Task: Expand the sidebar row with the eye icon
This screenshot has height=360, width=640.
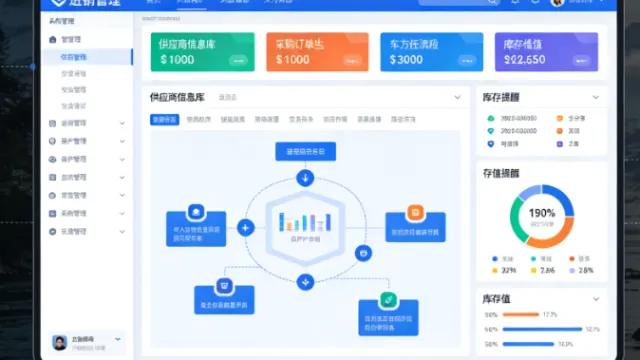Action: (122, 159)
